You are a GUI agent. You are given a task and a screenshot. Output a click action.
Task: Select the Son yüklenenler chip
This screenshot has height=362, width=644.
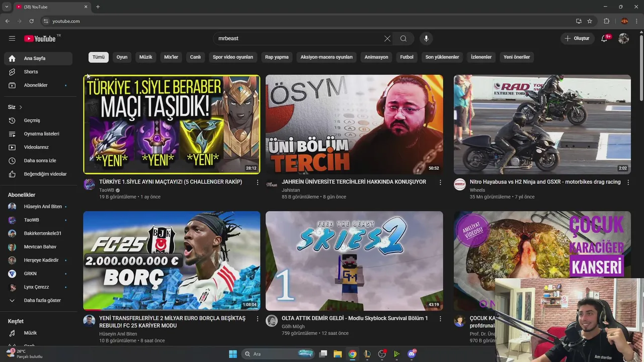pos(442,57)
